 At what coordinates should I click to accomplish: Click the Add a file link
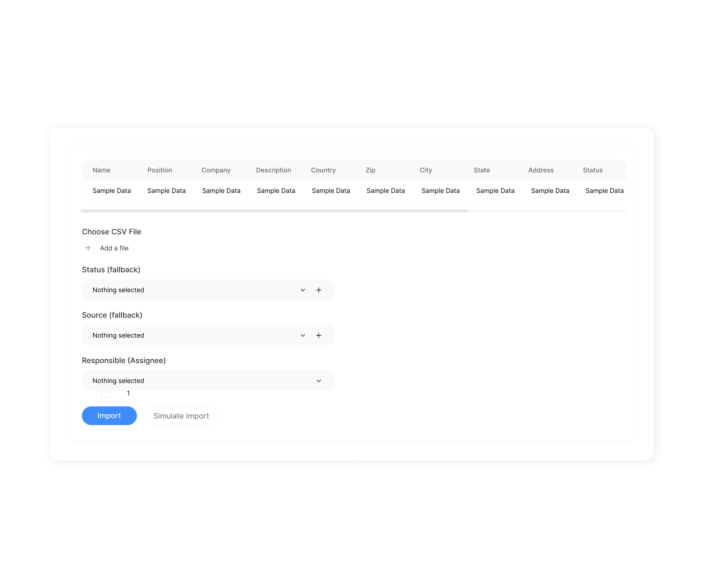pos(114,248)
